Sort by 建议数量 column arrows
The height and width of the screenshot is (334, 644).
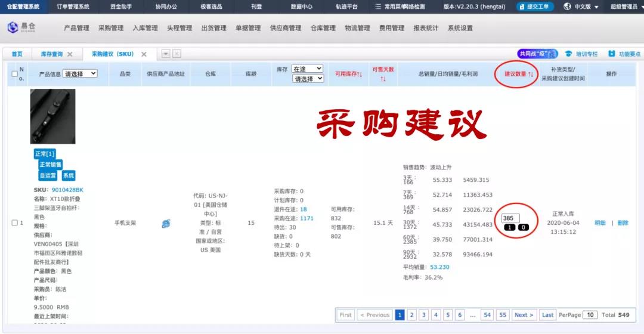click(530, 74)
